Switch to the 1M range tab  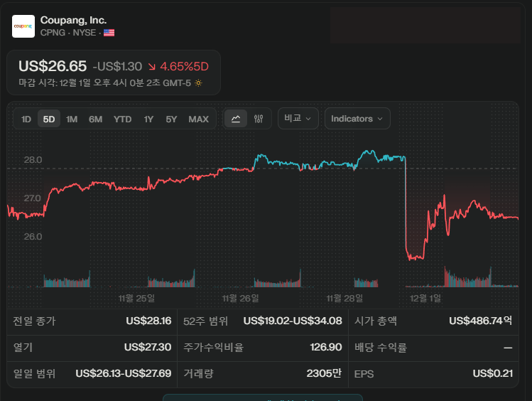72,119
